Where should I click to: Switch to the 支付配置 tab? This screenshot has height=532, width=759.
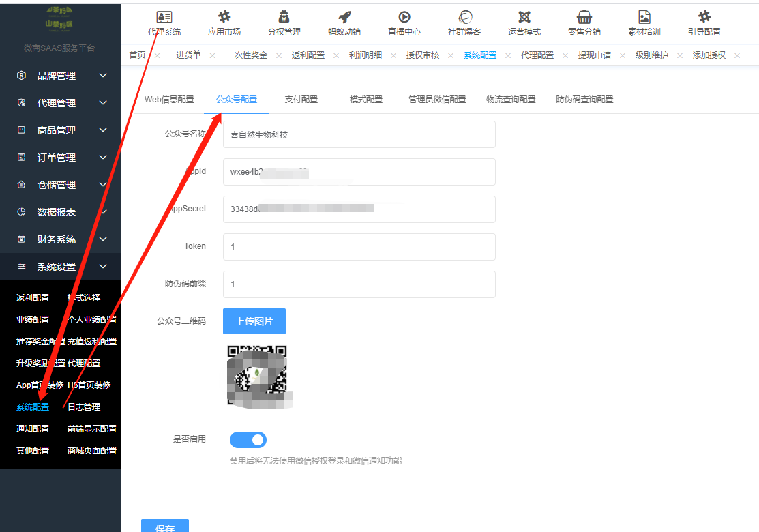coord(301,100)
